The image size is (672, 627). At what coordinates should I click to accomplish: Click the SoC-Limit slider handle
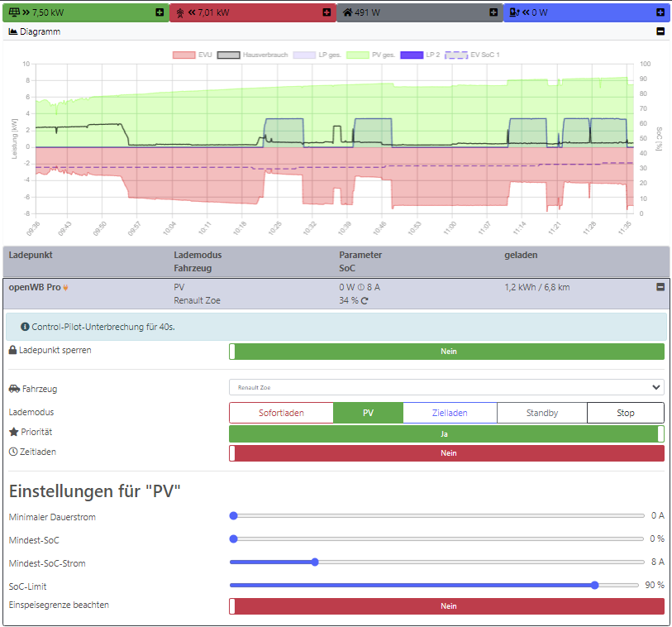(594, 585)
